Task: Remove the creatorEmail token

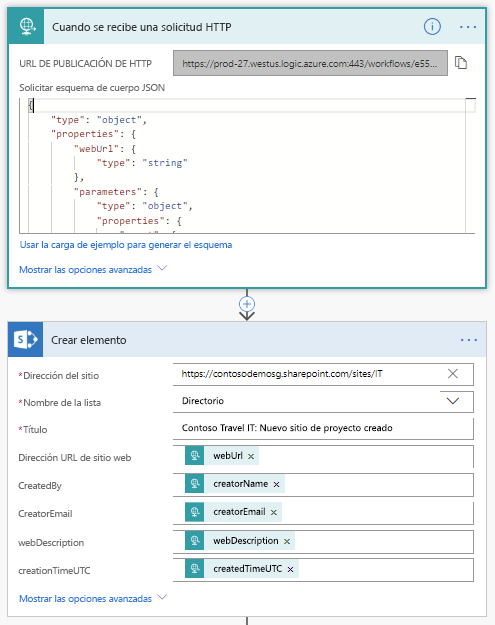Action: [x=273, y=512]
